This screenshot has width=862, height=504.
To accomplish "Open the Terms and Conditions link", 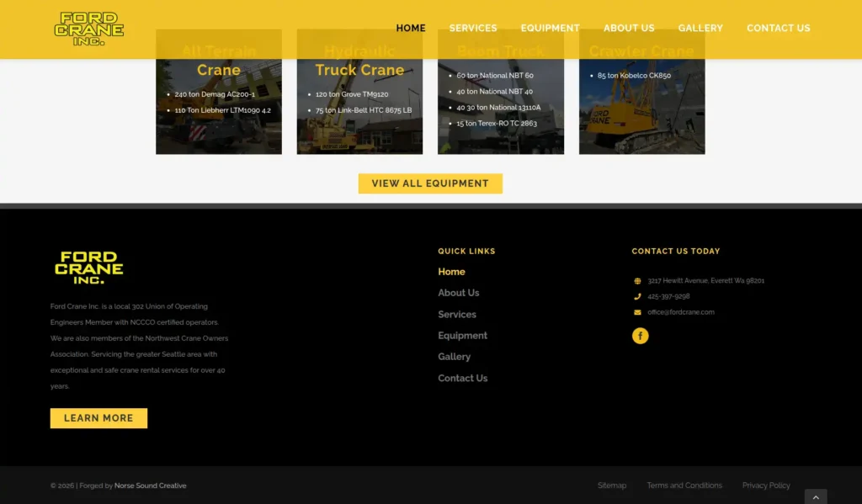I will (684, 485).
